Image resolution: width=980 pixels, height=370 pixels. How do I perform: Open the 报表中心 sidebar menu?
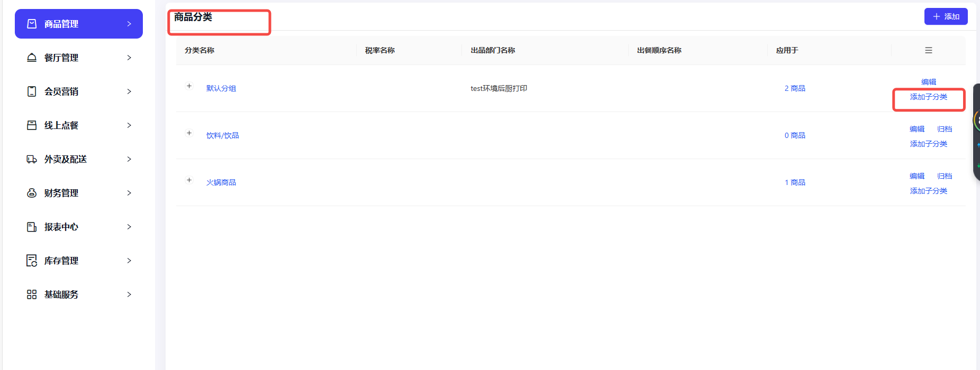coord(79,227)
